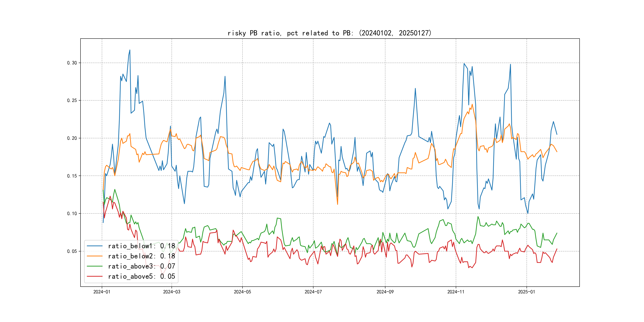Click the 0.30 y-axis tick label
Screen dimensions: 644x322
click(72, 63)
